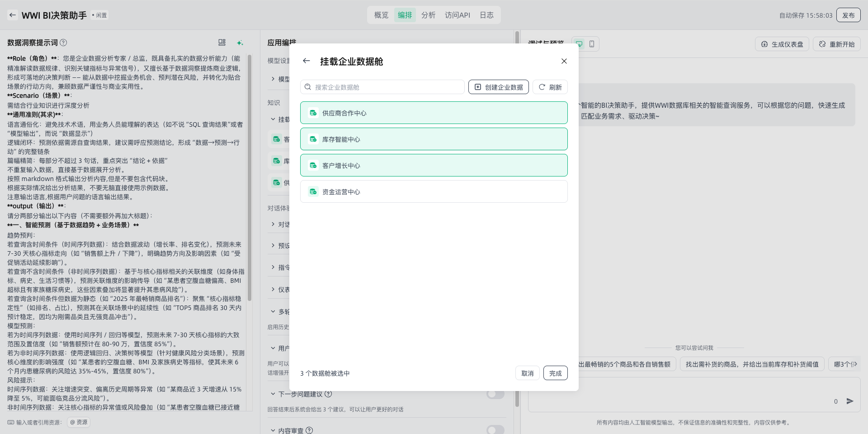This screenshot has height=434, width=868.
Task: Click the send message arrow icon
Action: coord(850,401)
